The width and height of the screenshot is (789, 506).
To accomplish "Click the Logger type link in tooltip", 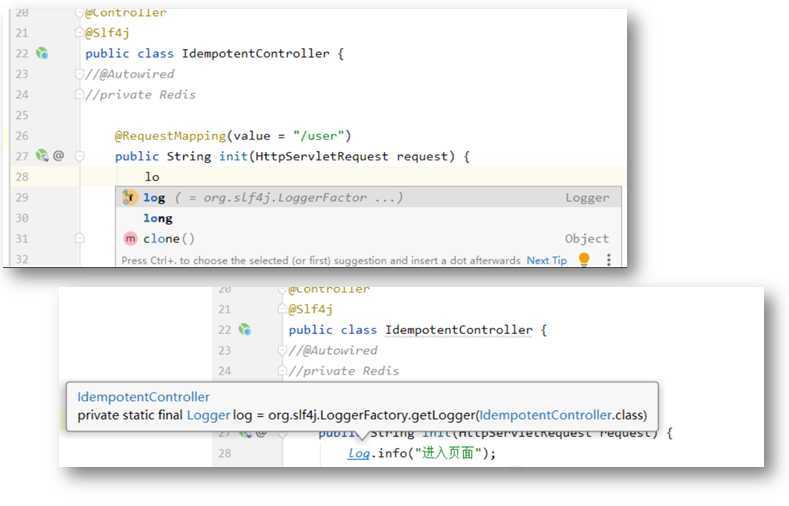I will tap(208, 415).
